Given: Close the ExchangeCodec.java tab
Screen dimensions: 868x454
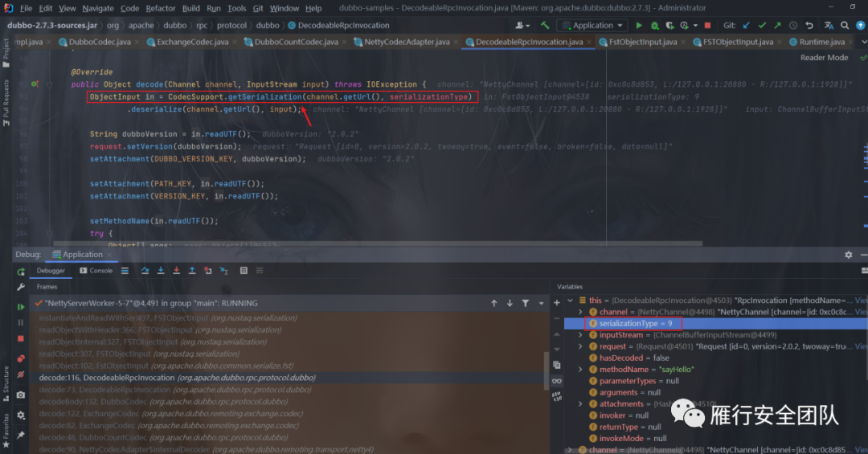Looking at the screenshot, I should point(235,42).
